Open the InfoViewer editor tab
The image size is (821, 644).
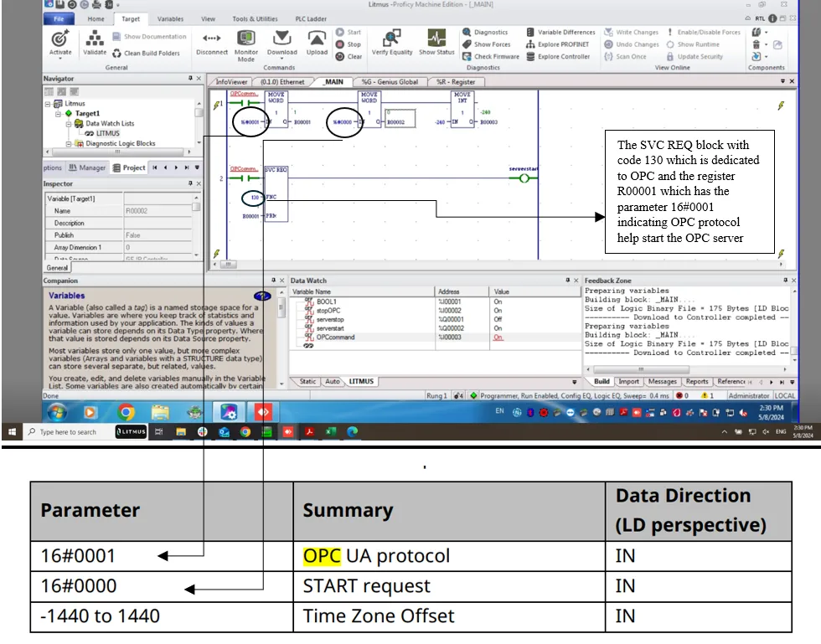[x=231, y=82]
